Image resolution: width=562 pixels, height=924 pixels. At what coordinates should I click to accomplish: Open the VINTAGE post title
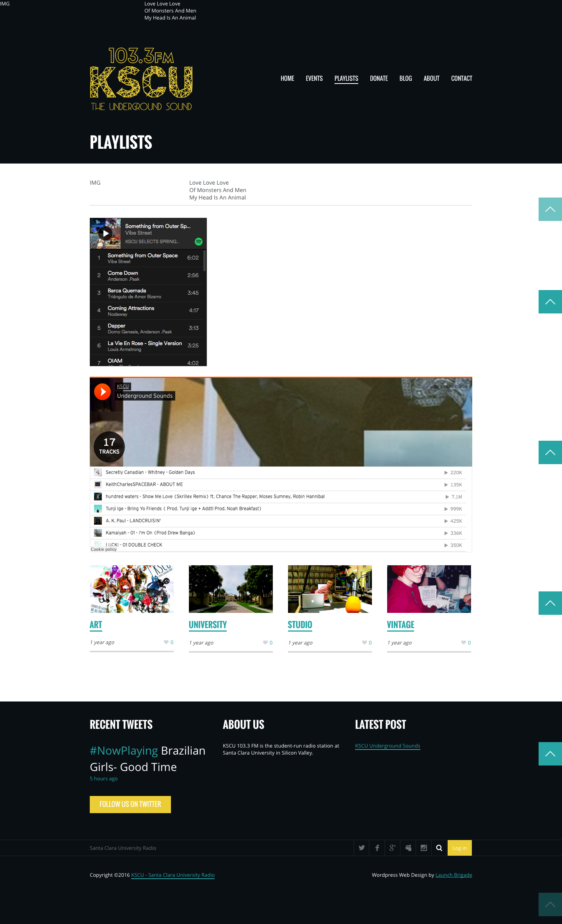coord(400,625)
